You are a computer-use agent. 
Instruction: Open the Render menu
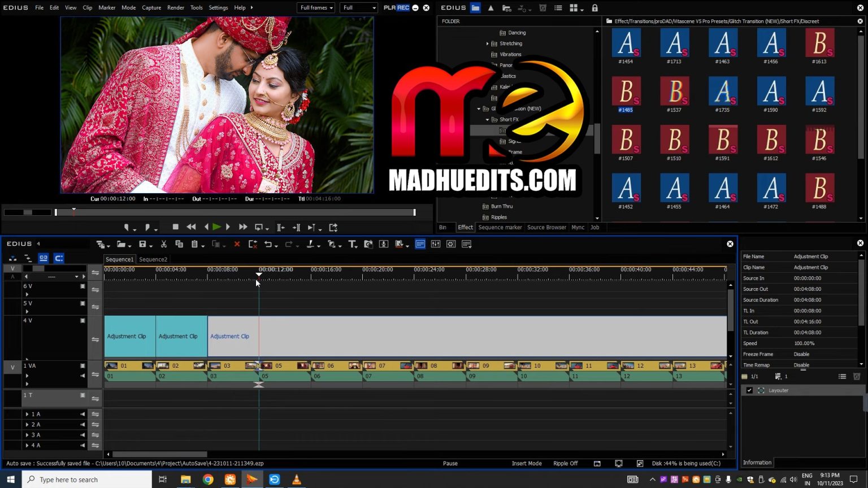(175, 7)
